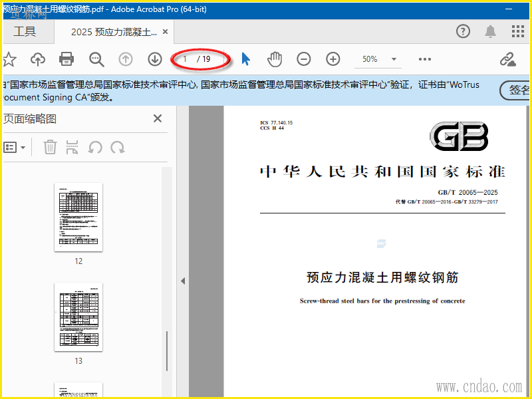
Task: Upload the file to cloud storage
Action: (x=38, y=59)
